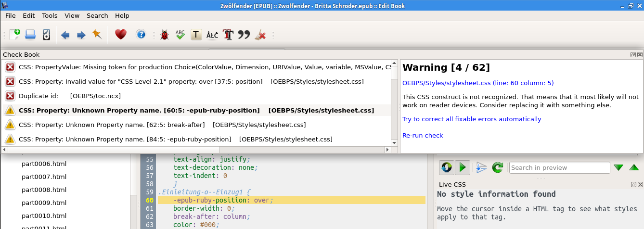Click the error list vertical scrollbar

pyautogui.click(x=395, y=103)
